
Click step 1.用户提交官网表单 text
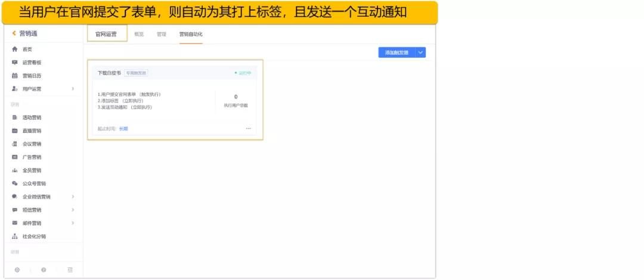[129, 95]
